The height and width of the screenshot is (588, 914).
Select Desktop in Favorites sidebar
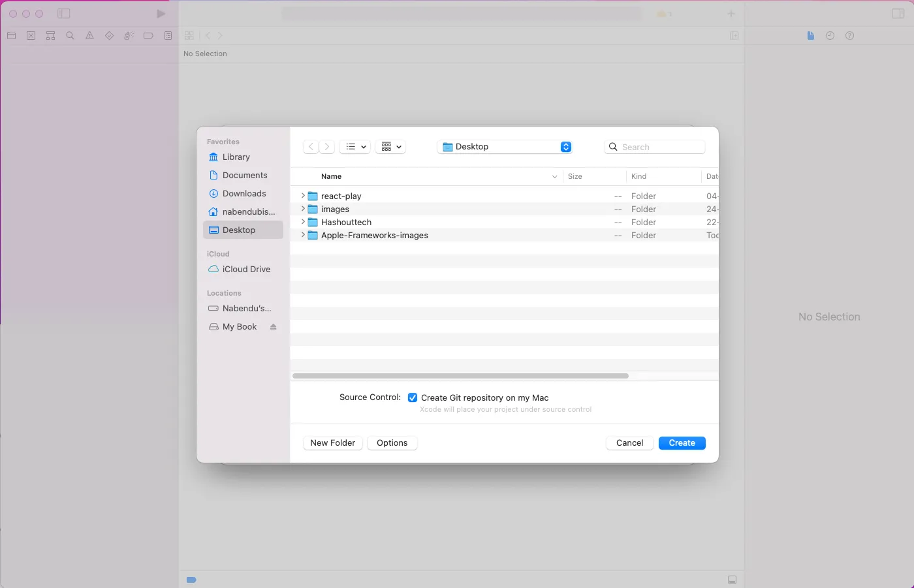(x=243, y=230)
